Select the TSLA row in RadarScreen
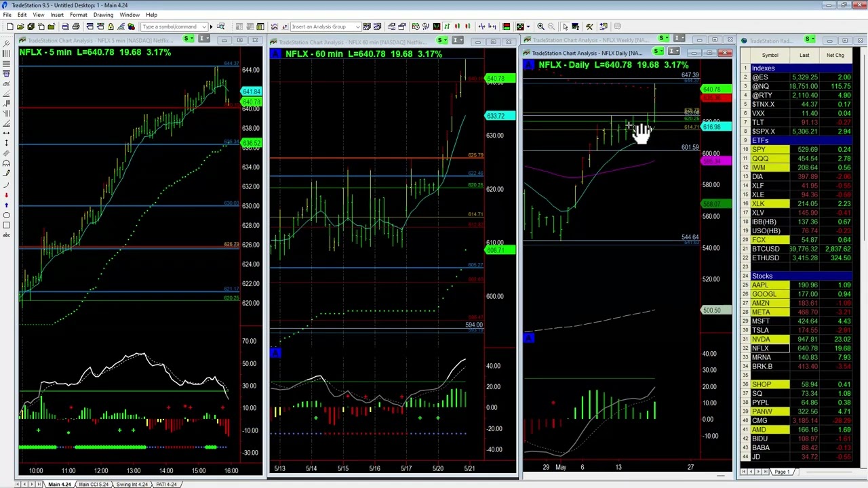 click(797, 330)
